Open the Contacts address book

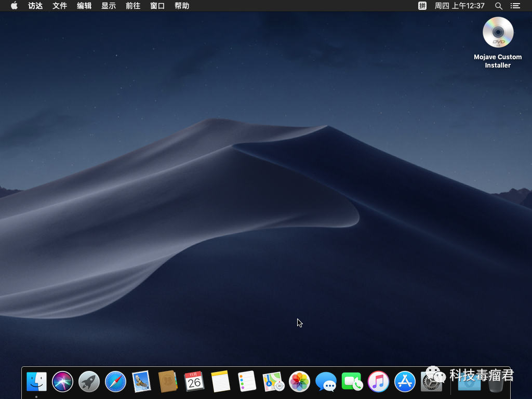coord(168,382)
